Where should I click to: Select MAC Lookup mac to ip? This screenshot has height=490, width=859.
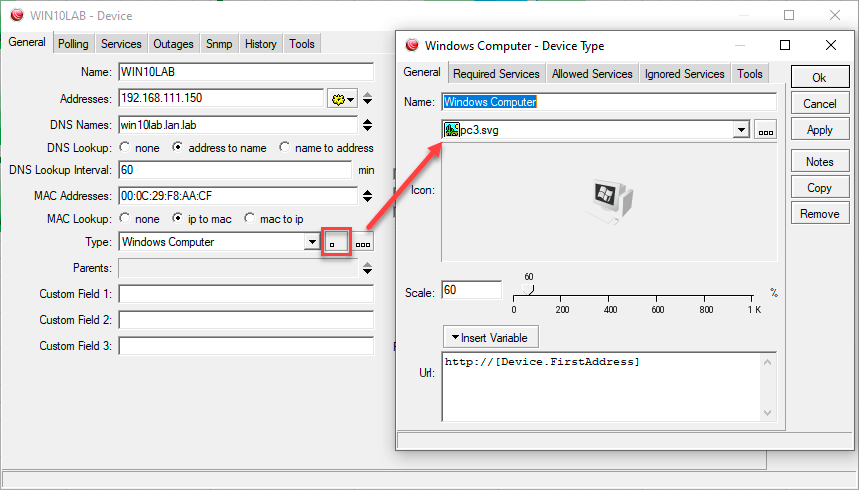[250, 219]
